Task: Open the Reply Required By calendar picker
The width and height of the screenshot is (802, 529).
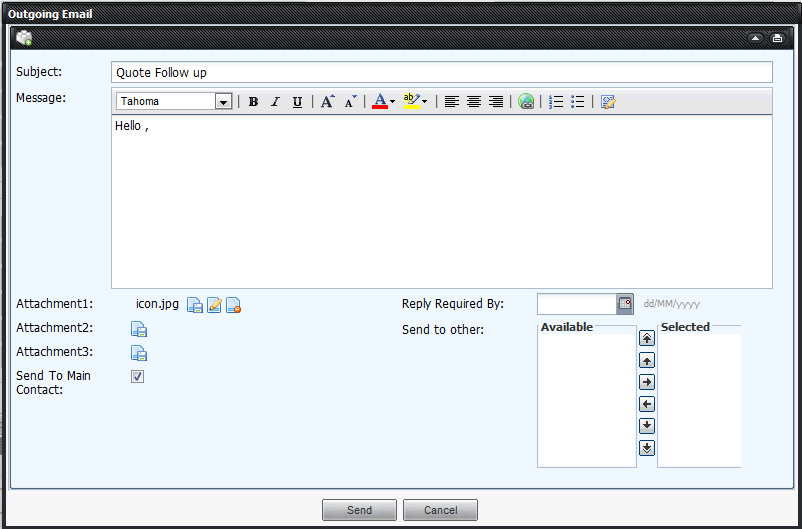Action: pyautogui.click(x=625, y=304)
